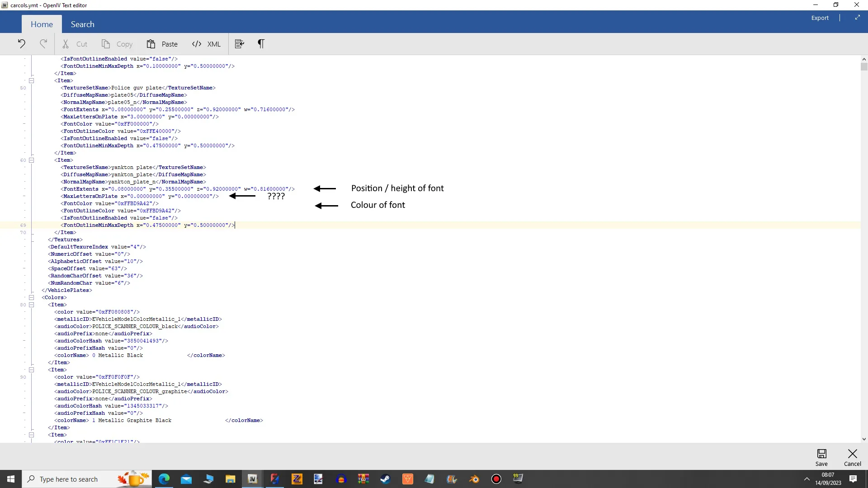The width and height of the screenshot is (868, 488).
Task: Click the vertical scrollbar down arrow
Action: pos(864,439)
